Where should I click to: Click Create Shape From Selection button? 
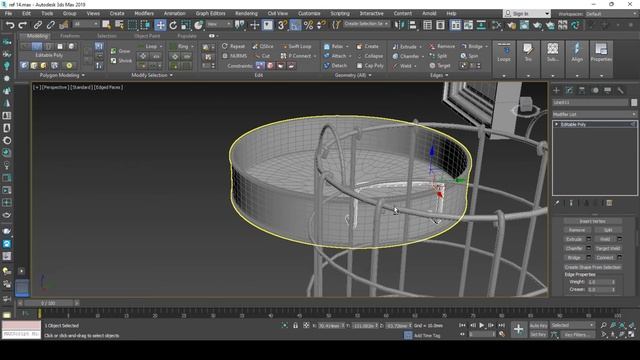click(x=592, y=267)
